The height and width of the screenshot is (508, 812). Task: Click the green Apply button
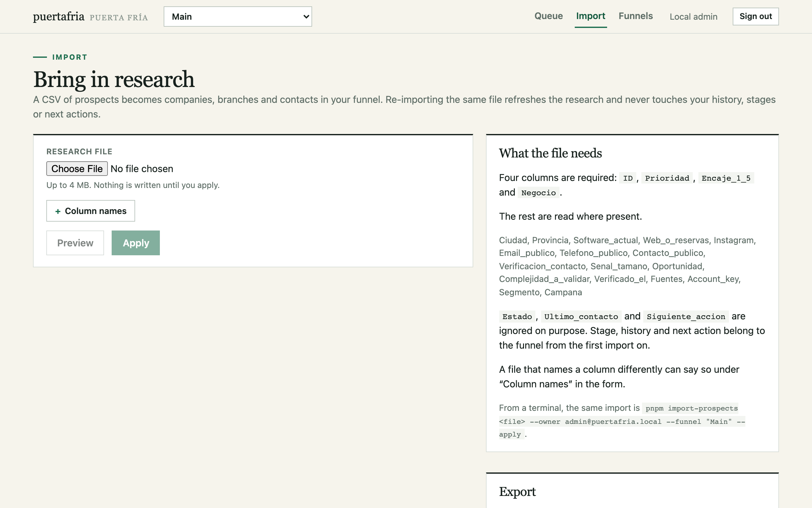pos(135,243)
